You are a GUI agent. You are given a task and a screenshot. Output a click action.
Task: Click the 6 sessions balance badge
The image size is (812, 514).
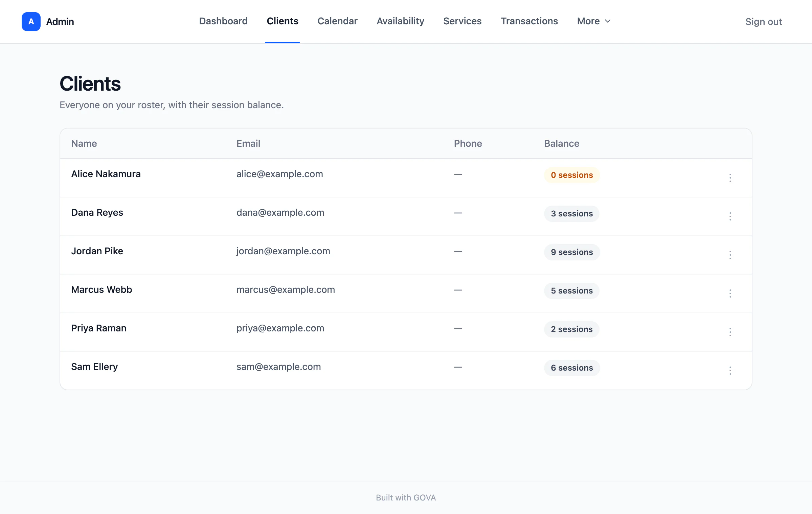click(x=572, y=368)
